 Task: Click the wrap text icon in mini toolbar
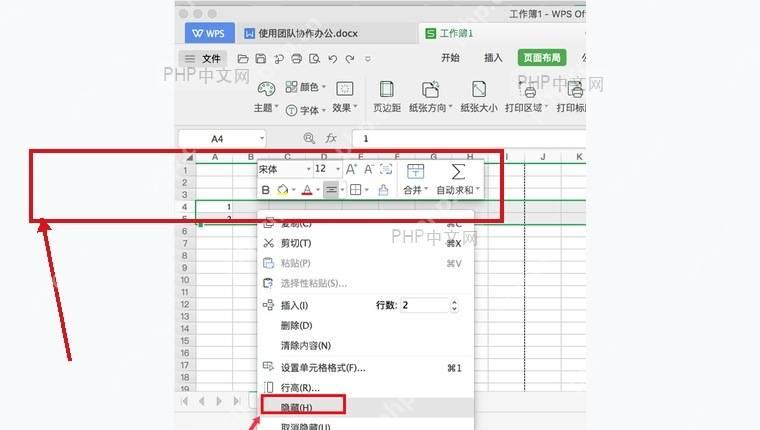[x=386, y=169]
